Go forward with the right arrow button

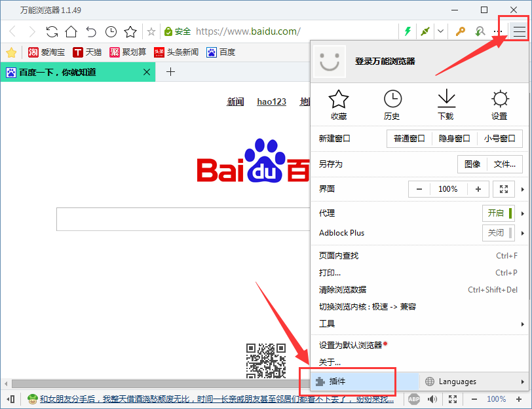tap(32, 31)
